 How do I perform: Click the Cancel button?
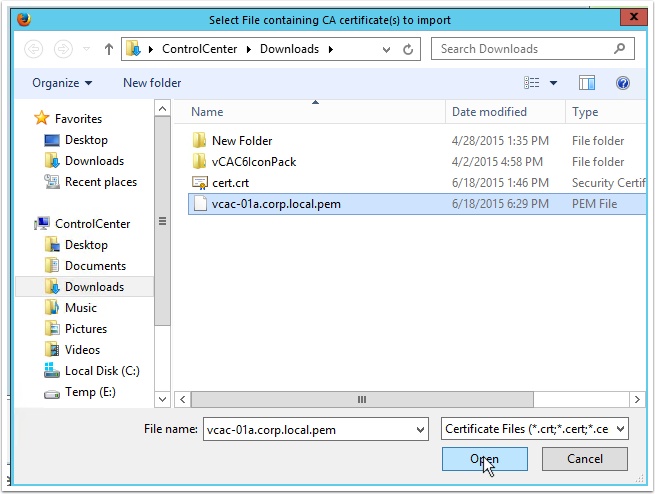[x=585, y=459]
